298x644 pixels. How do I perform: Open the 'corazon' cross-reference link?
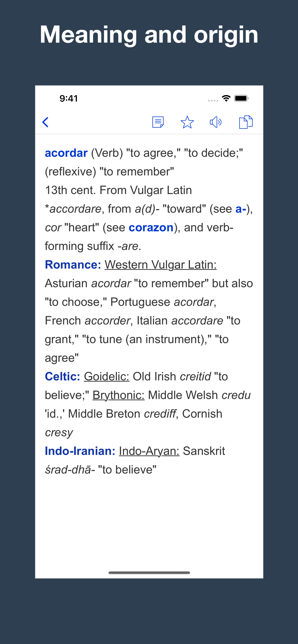click(151, 227)
